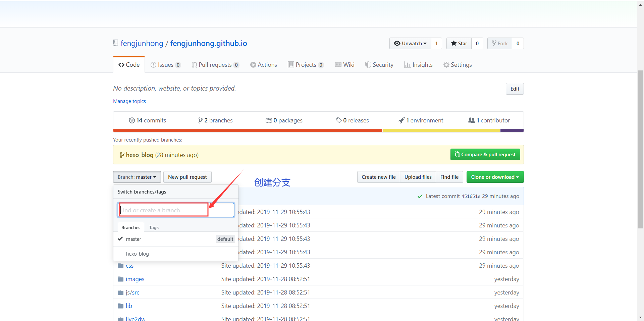Click the contributor people icon
This screenshot has height=321, width=644.
[472, 120]
